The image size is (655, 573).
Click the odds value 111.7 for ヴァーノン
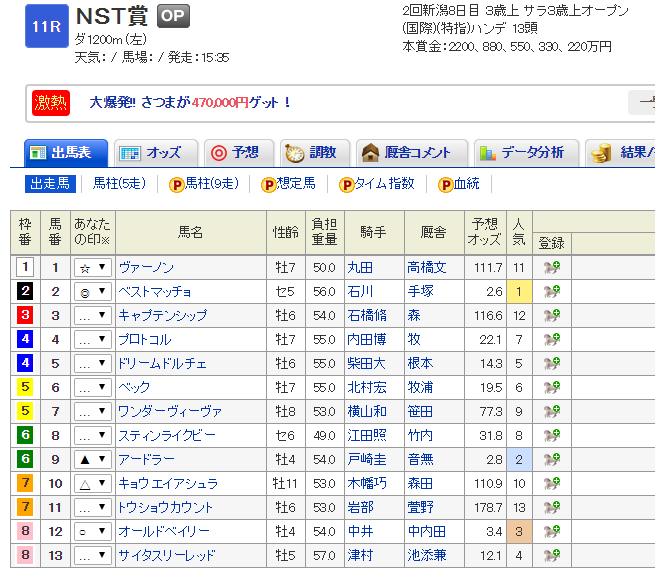coord(488,268)
